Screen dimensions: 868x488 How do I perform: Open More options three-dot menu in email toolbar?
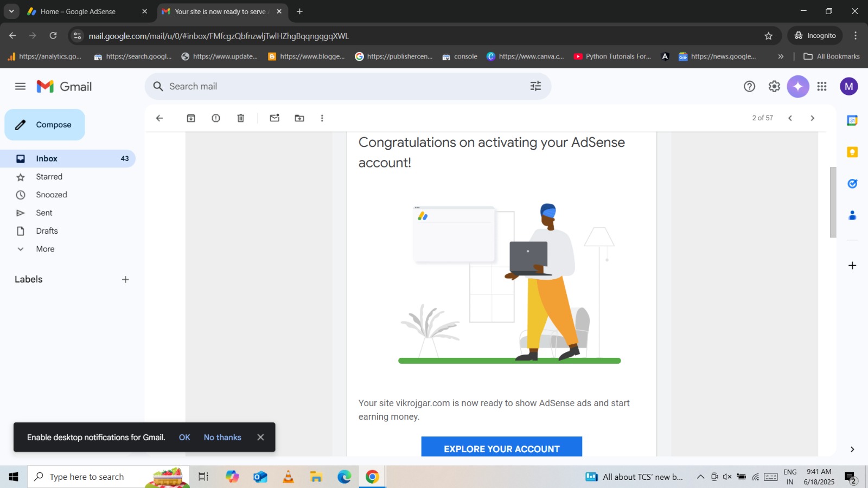pos(322,118)
